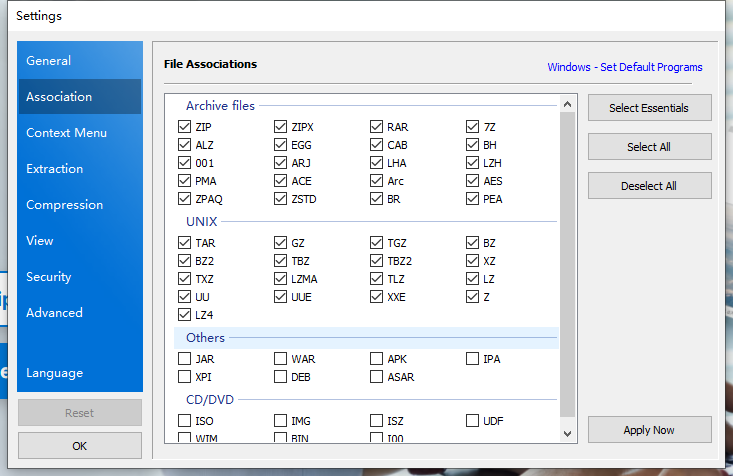This screenshot has width=733, height=476.
Task: Toggle the TGZ checkbox
Action: tap(376, 243)
